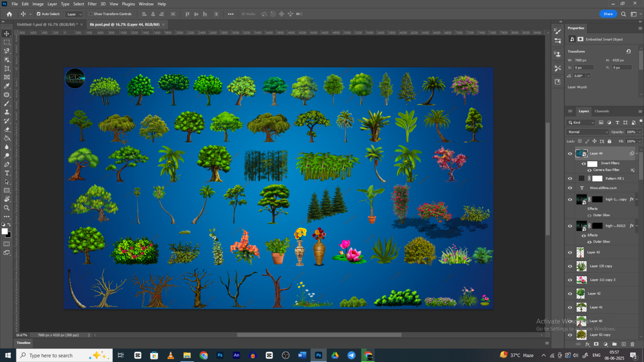Open the layer blending mode dropdown showing Normal
The image size is (644, 362).
587,132
